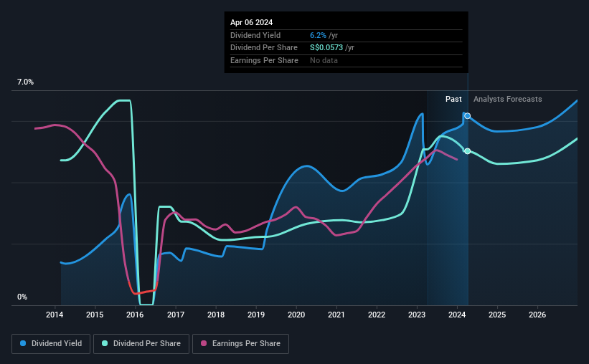
Task: Click the teal Dividend Per Share data point marker
Action: click(x=467, y=151)
